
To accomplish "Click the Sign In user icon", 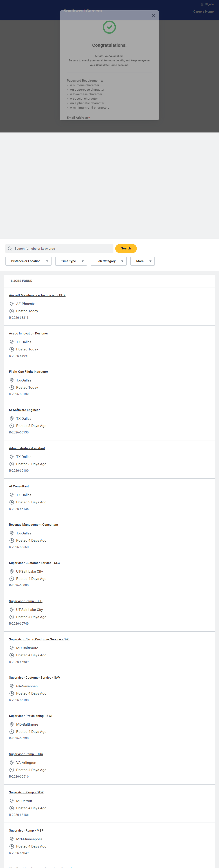I will (202, 4).
